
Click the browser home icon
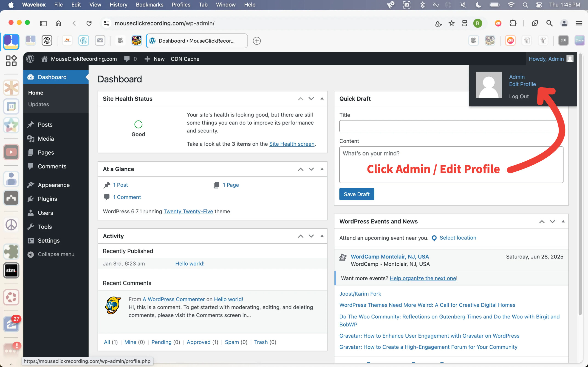click(x=58, y=23)
